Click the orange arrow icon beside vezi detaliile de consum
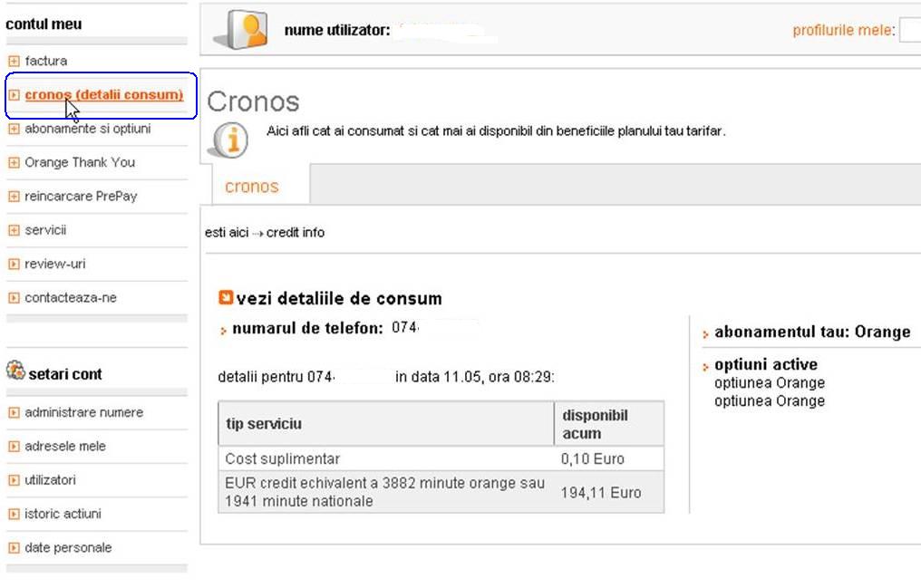The width and height of the screenshot is (921, 588). pos(226,297)
